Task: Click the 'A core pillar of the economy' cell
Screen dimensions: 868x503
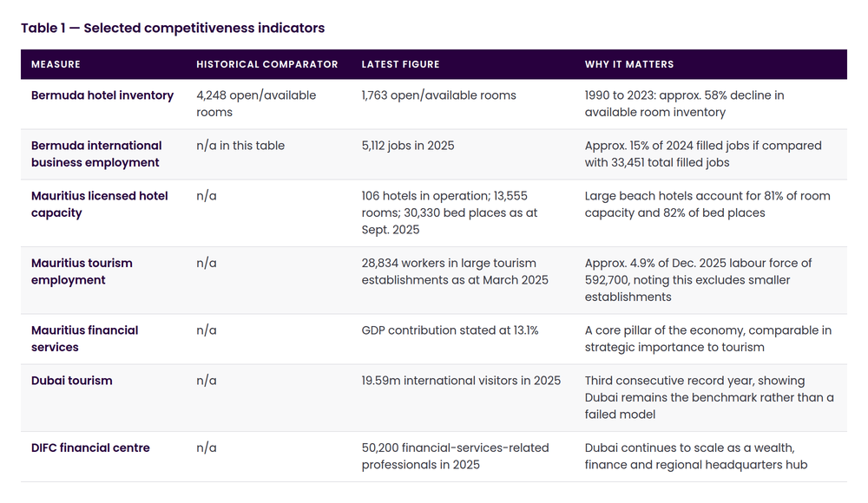Action: (x=708, y=338)
